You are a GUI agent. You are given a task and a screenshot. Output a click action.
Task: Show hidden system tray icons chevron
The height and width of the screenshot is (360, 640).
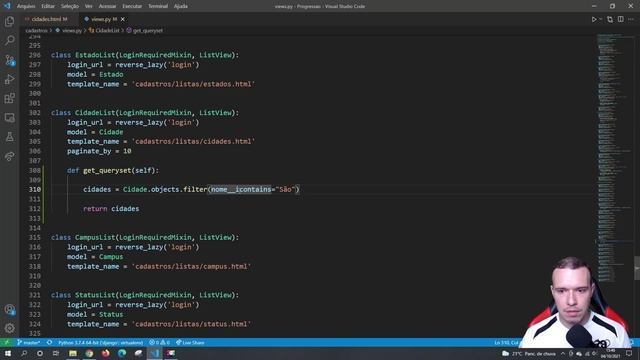[x=563, y=353]
